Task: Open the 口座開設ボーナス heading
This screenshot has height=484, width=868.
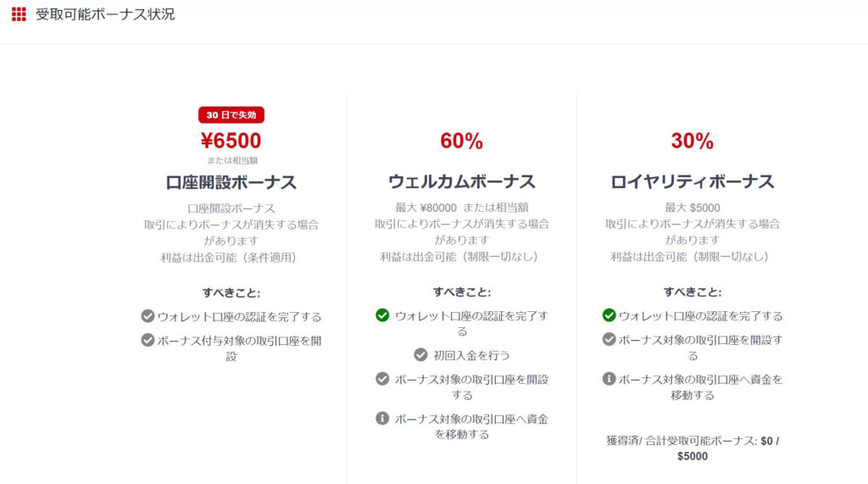Action: coord(231,182)
